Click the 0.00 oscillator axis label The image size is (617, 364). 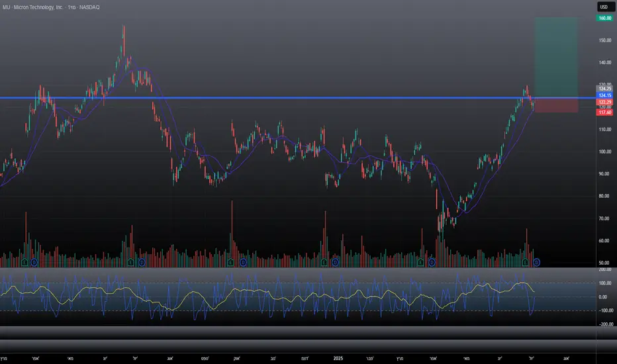click(603, 296)
